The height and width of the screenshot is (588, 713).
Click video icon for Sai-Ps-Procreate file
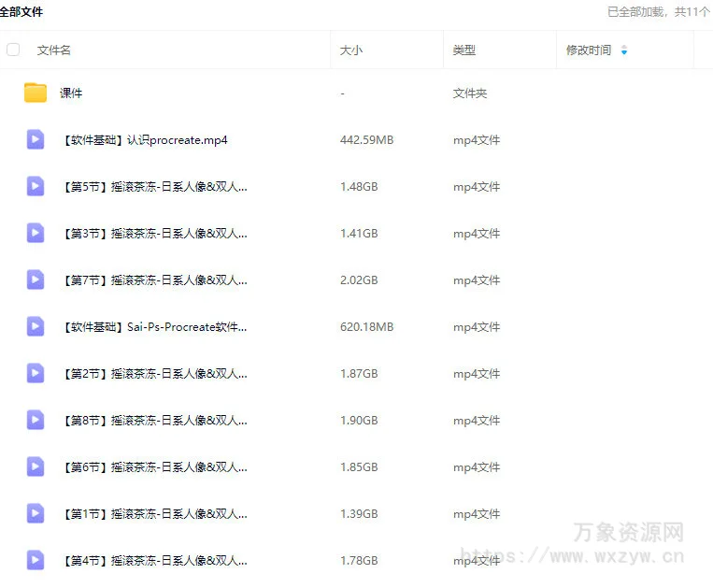click(36, 326)
